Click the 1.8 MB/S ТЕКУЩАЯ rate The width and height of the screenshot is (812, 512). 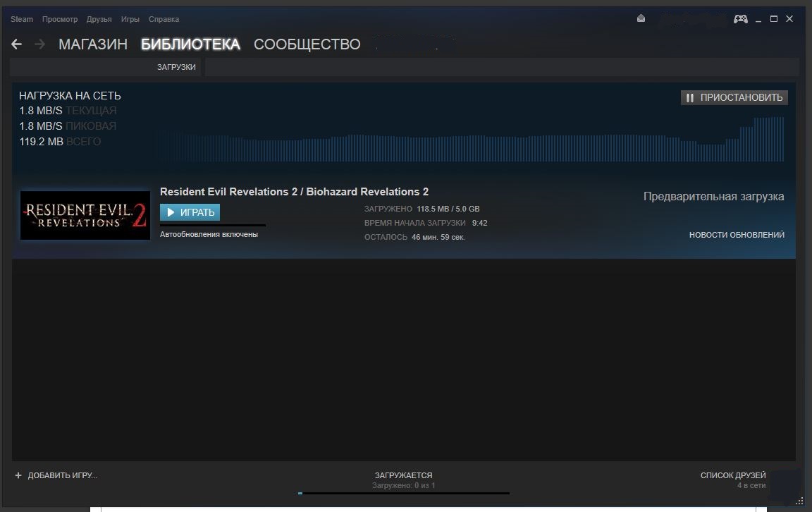pos(68,111)
